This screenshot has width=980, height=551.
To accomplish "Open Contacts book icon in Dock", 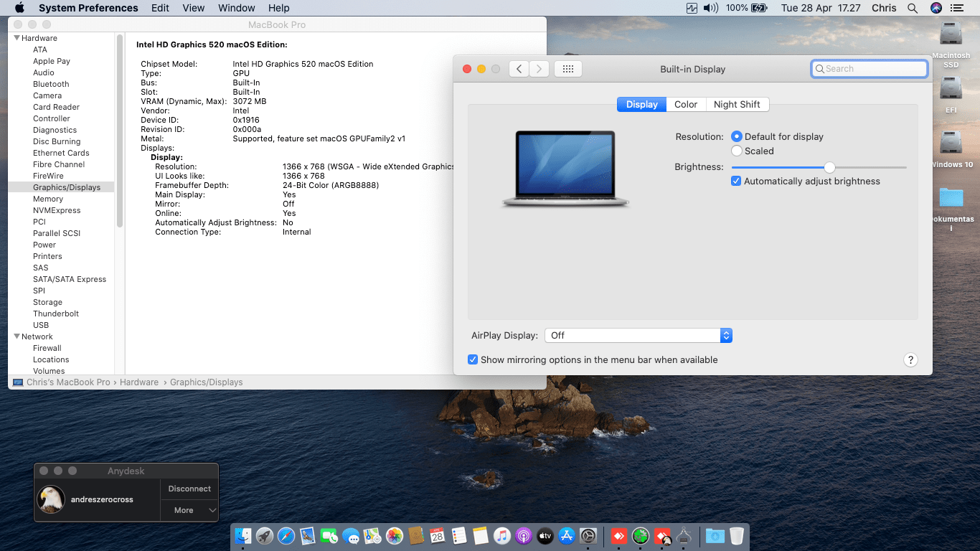I will pyautogui.click(x=415, y=535).
